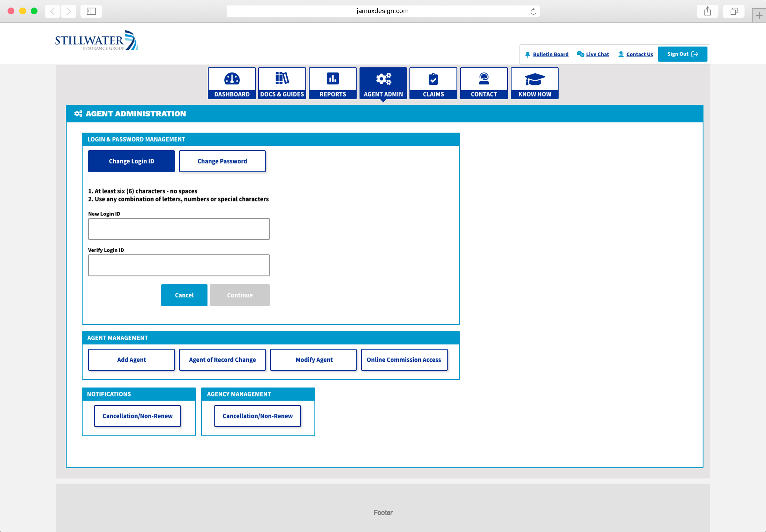
Task: Click the greyed Continue button
Action: [x=240, y=295]
